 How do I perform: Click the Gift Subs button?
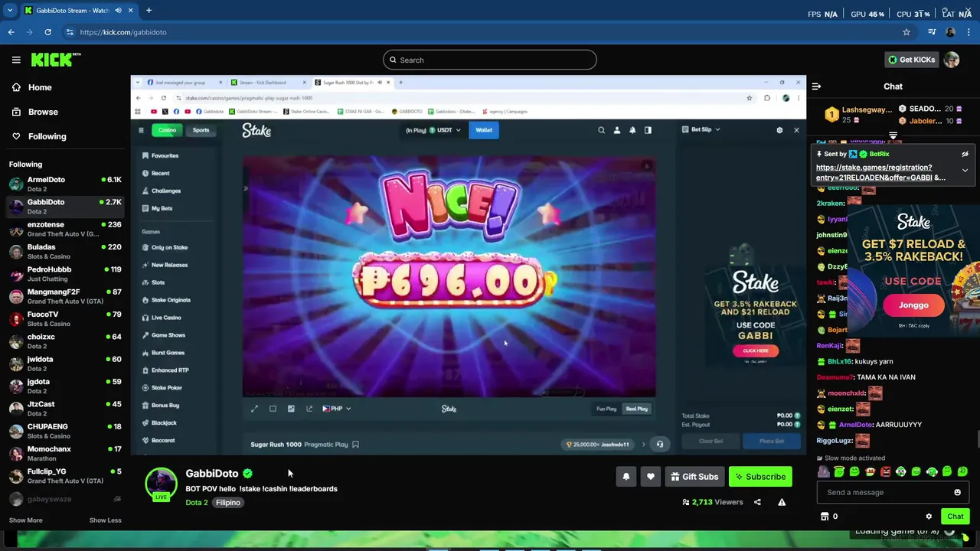(x=694, y=477)
